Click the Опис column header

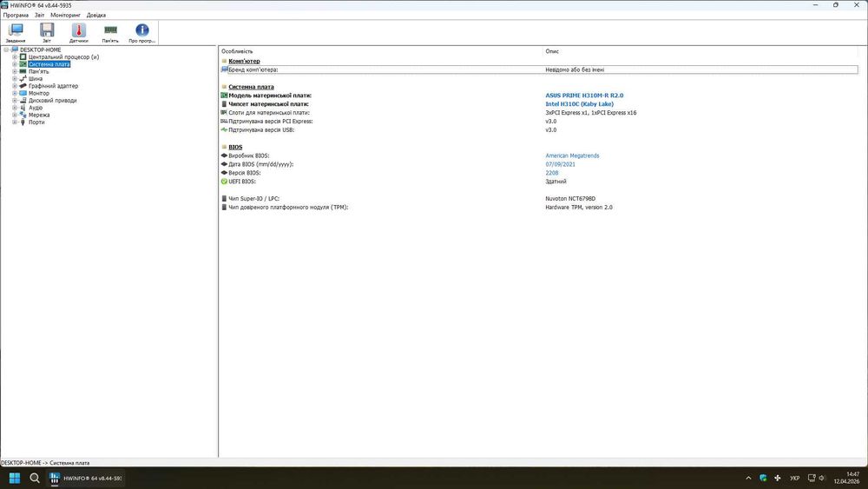pos(552,51)
